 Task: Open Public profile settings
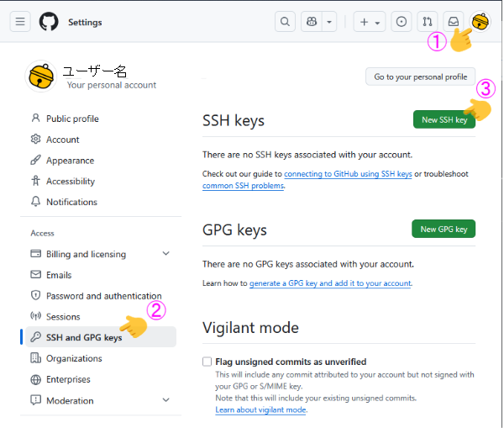72,119
